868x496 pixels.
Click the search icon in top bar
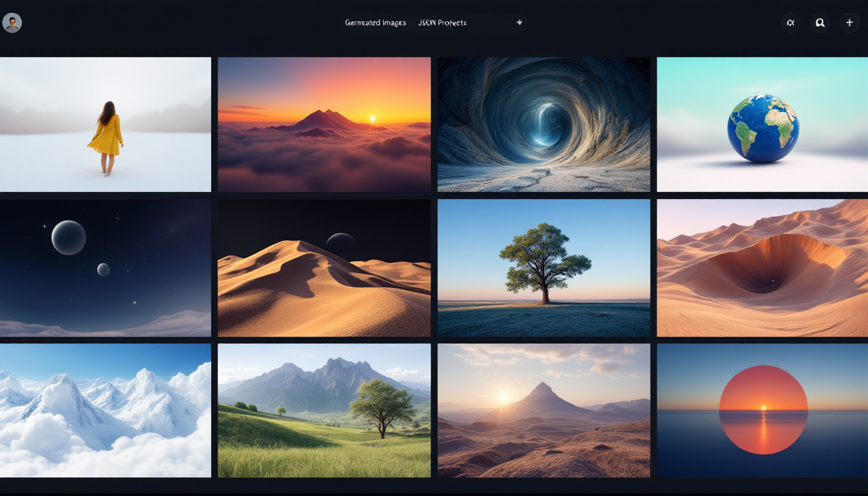[x=820, y=23]
